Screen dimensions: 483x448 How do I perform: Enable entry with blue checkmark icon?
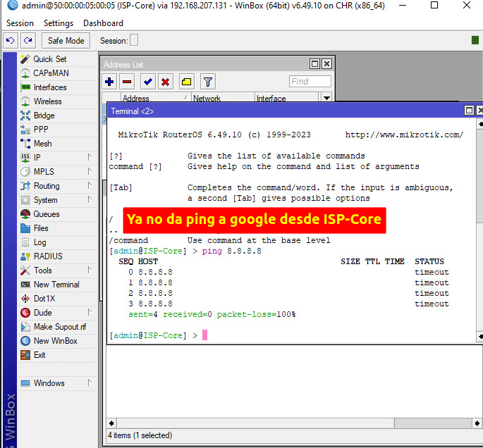(148, 82)
